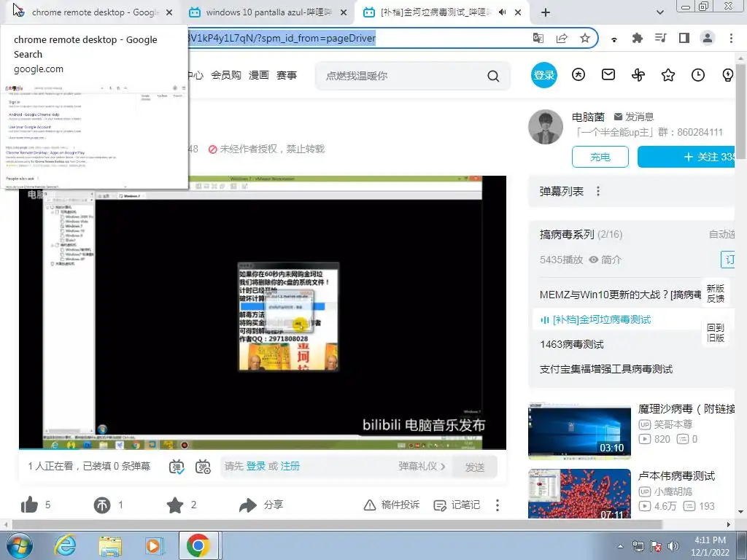The height and width of the screenshot is (560, 747).
Task: Switch to windows 10 pantalla azul tab
Action: pyautogui.click(x=268, y=12)
